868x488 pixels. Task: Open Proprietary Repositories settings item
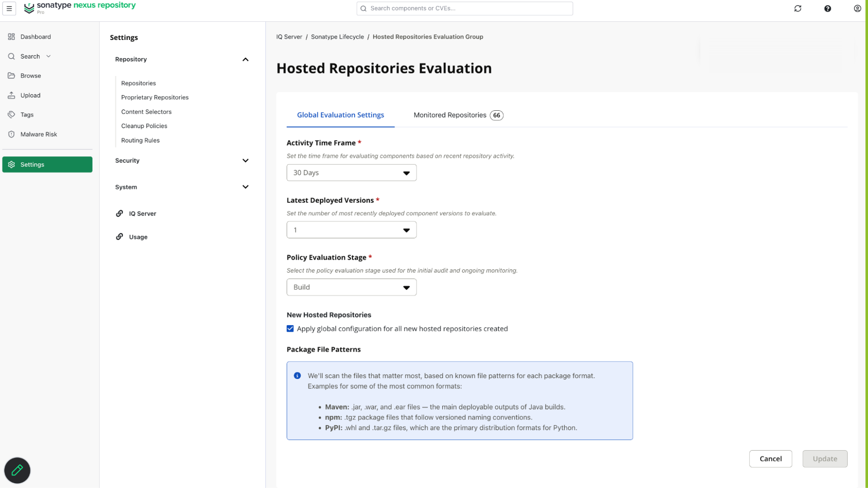click(155, 97)
